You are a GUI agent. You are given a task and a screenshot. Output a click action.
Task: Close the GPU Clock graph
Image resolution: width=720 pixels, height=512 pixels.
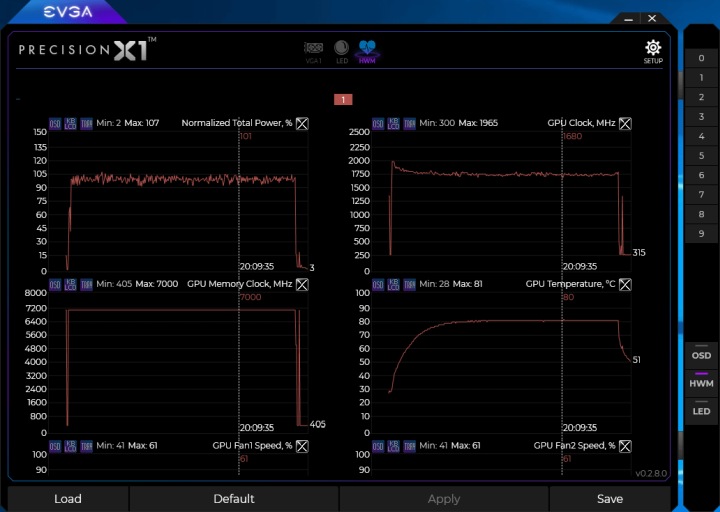click(x=625, y=124)
